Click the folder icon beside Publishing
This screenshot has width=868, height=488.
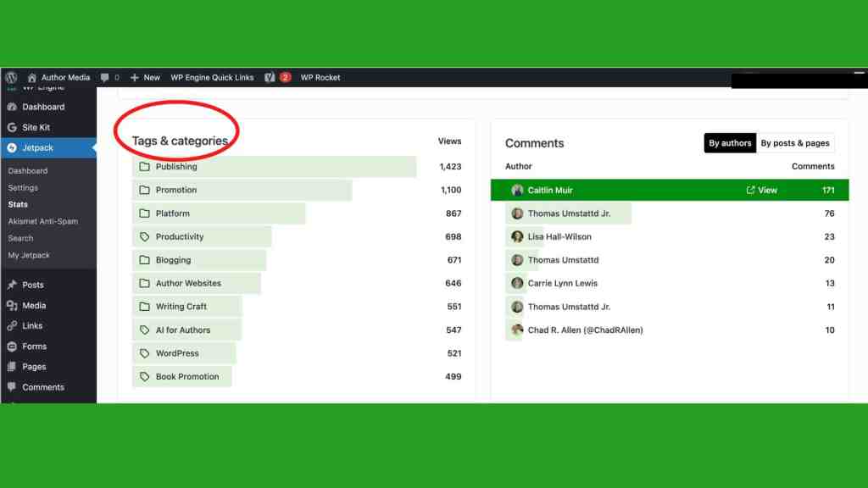pos(144,167)
